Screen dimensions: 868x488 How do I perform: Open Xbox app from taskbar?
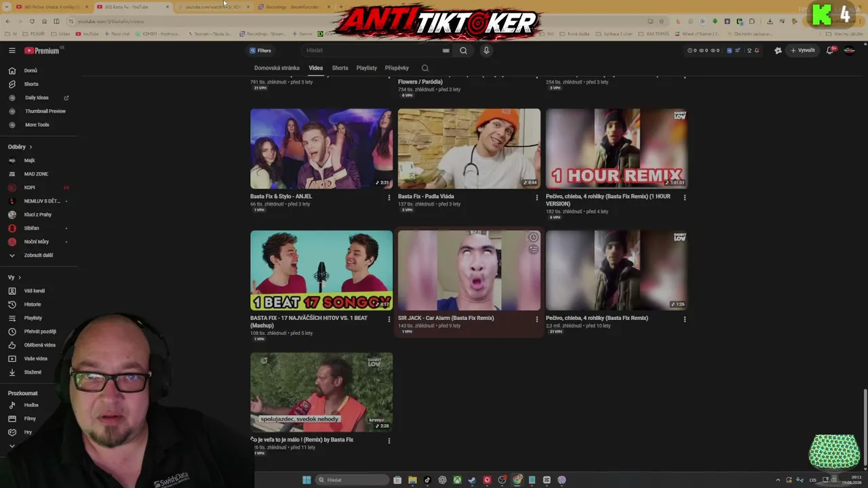(457, 480)
